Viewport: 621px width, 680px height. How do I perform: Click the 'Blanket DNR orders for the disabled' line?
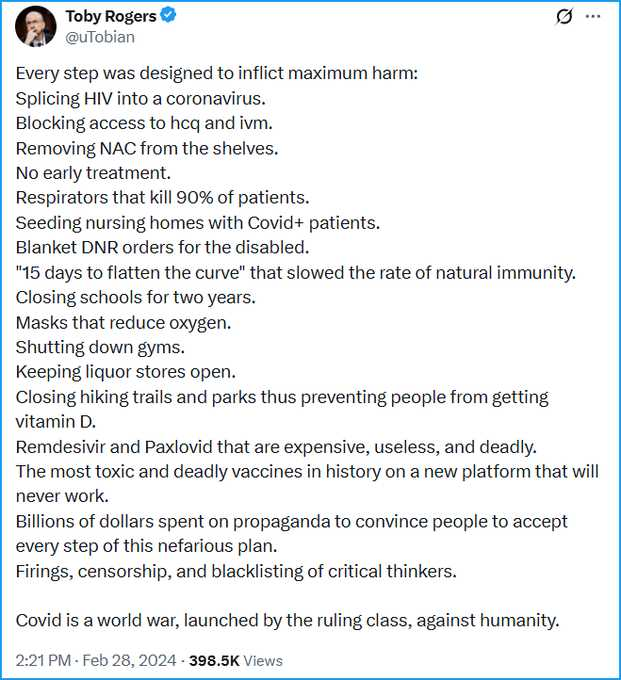[x=163, y=248]
